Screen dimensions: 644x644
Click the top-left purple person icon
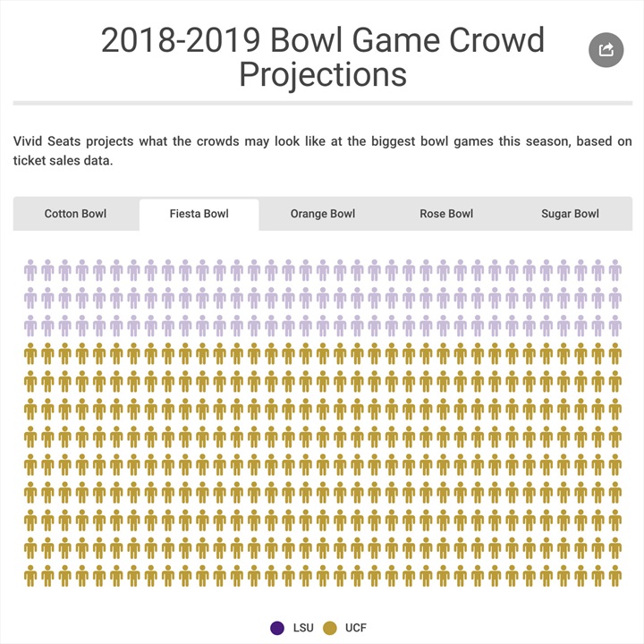pos(30,271)
